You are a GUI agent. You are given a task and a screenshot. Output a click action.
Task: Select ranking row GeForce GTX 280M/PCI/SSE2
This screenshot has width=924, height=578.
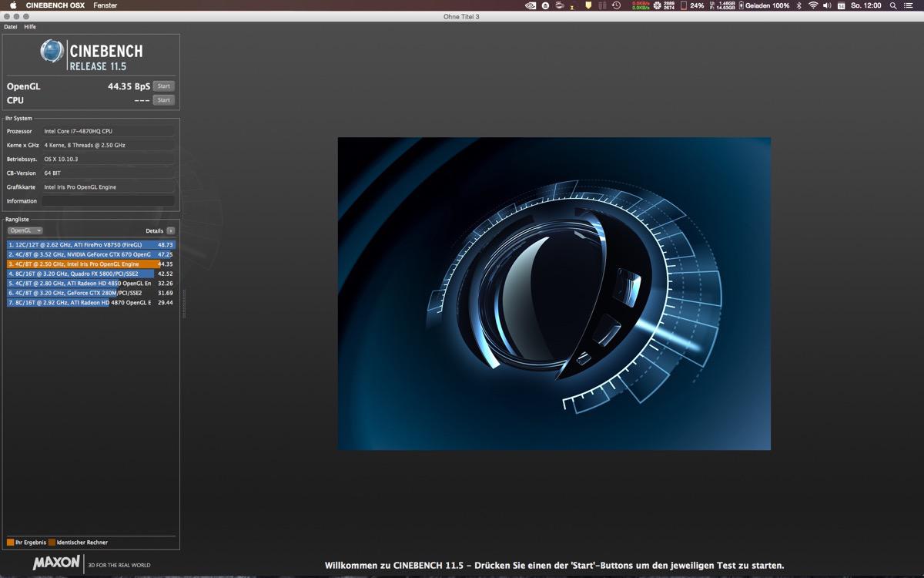click(x=91, y=293)
